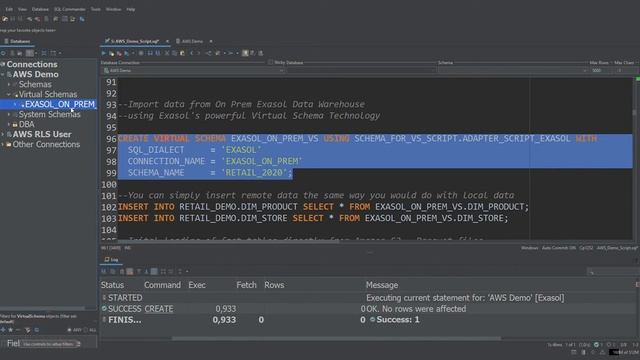The image size is (640, 360).
Task: Check the Sticky Database checkbox
Action: tap(271, 62)
